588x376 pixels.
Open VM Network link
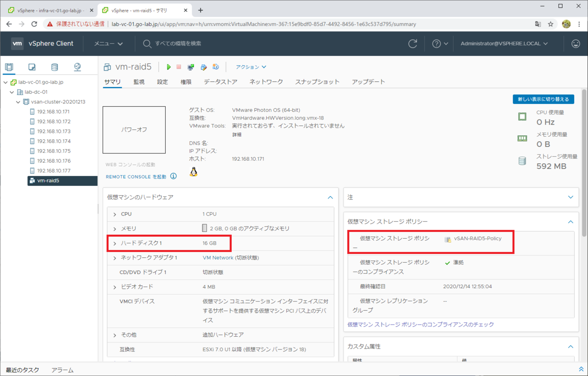point(218,258)
